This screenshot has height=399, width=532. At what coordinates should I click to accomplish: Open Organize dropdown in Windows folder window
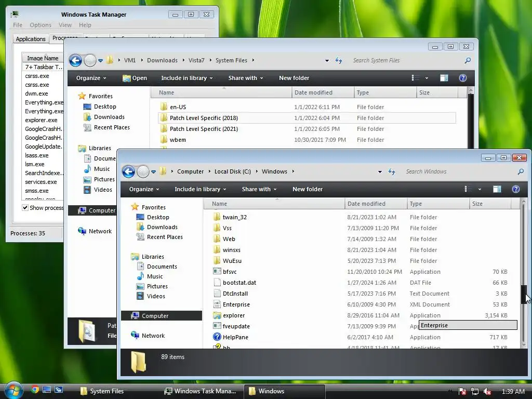click(x=144, y=189)
